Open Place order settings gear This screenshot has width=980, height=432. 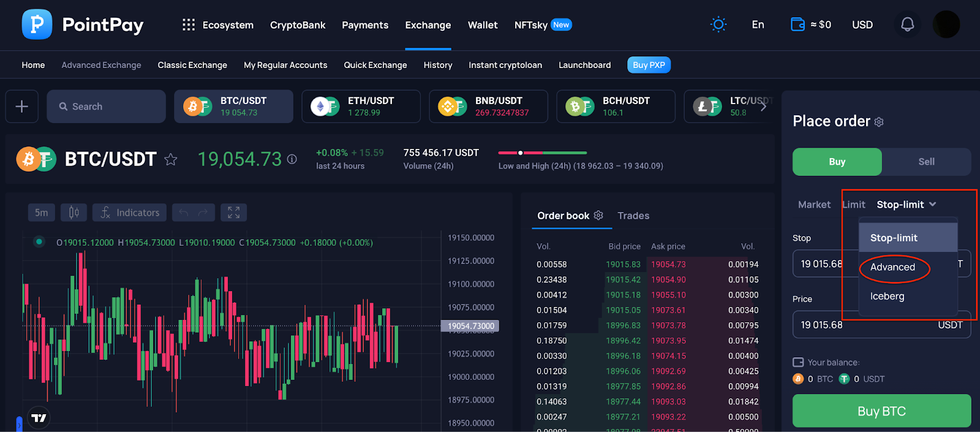pyautogui.click(x=879, y=122)
